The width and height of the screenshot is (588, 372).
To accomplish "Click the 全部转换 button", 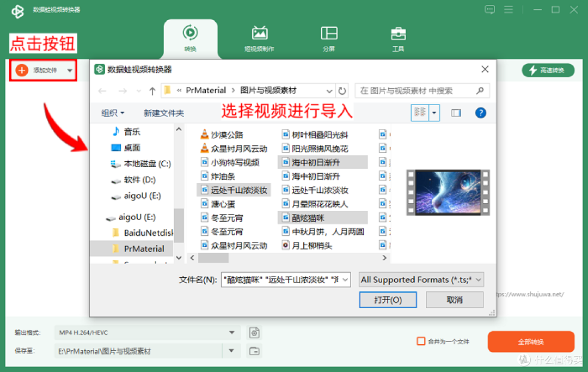I will (x=531, y=341).
